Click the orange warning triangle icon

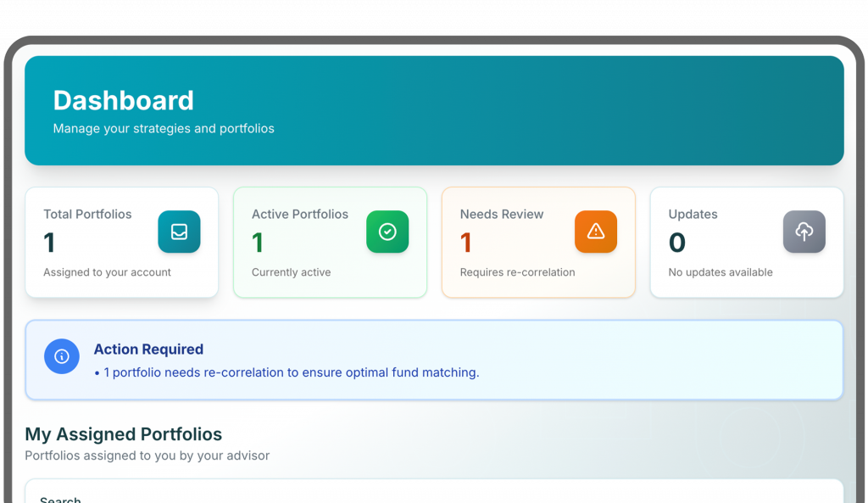point(596,232)
